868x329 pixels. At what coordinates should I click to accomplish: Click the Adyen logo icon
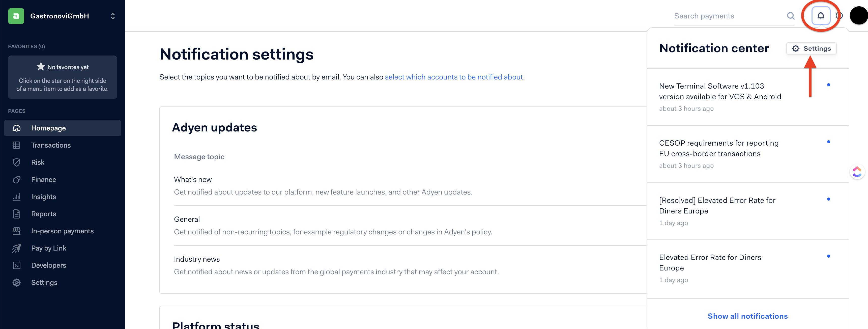tap(16, 16)
